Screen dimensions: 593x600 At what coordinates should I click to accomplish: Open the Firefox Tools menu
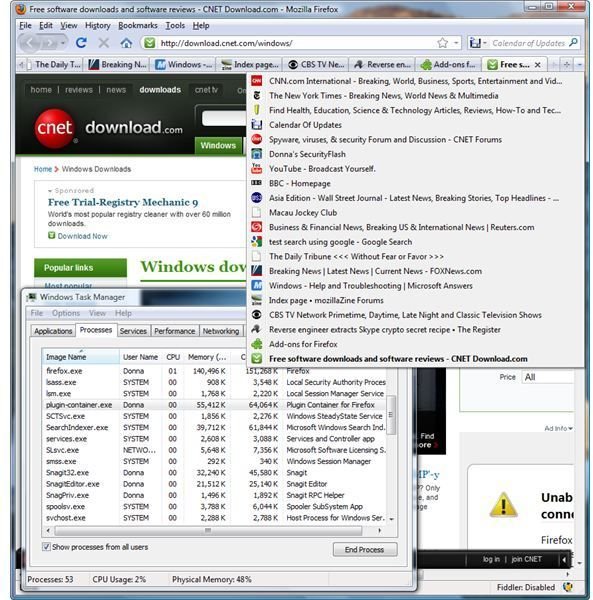(175, 26)
